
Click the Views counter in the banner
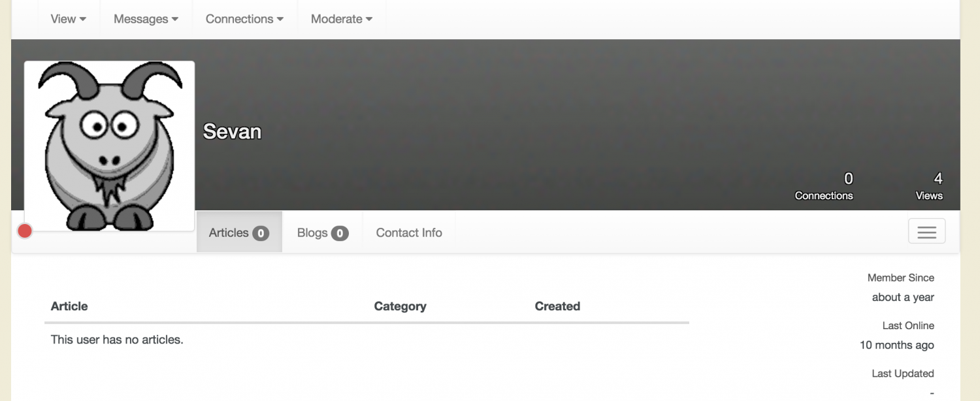(x=929, y=186)
